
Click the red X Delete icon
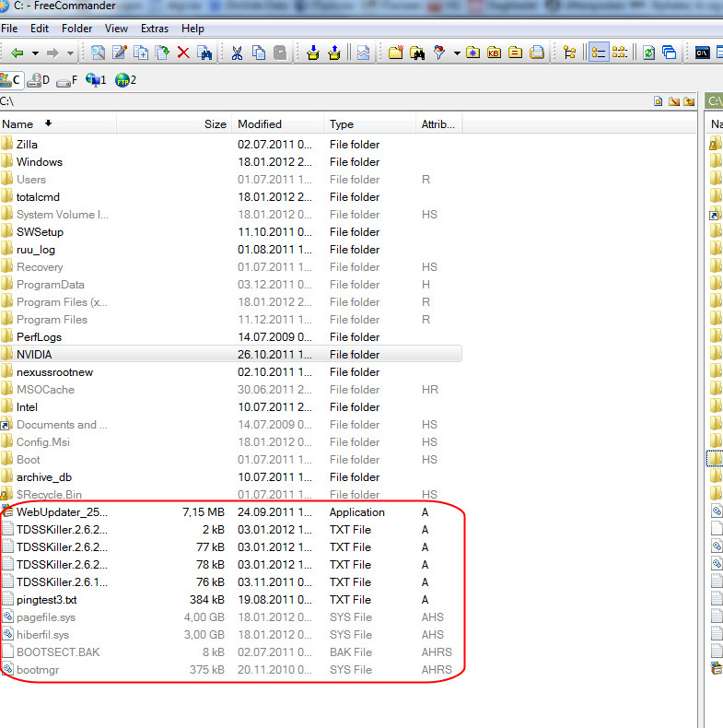(183, 53)
